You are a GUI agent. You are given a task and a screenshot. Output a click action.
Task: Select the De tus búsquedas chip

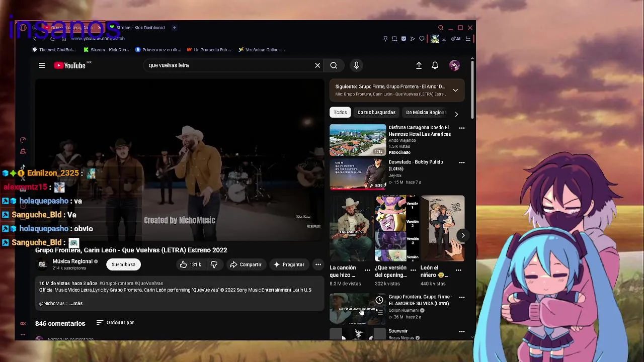coord(376,113)
